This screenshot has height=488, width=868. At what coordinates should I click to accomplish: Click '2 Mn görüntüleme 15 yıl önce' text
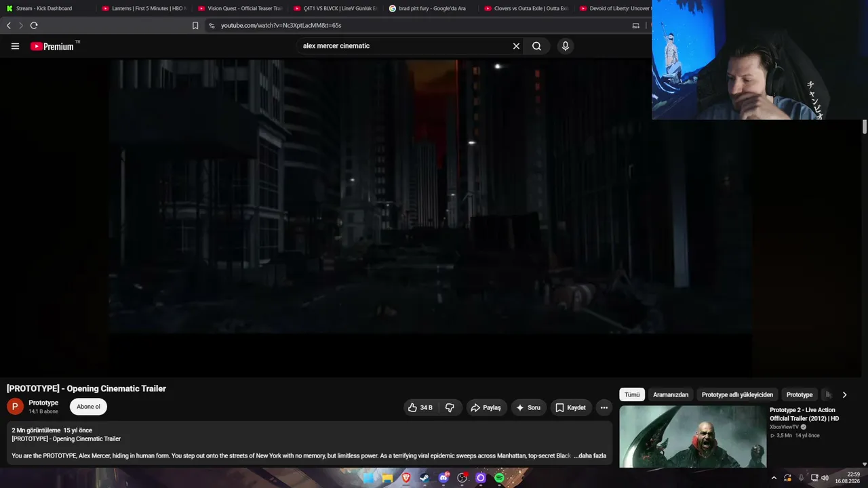[52, 430]
